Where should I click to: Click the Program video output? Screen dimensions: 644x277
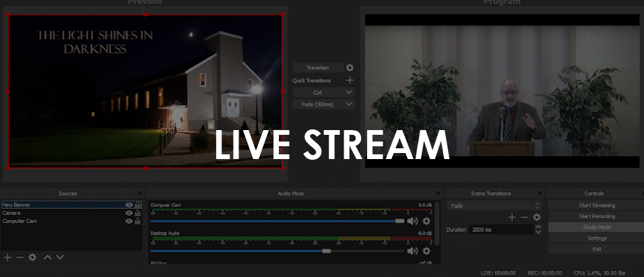[x=502, y=91]
